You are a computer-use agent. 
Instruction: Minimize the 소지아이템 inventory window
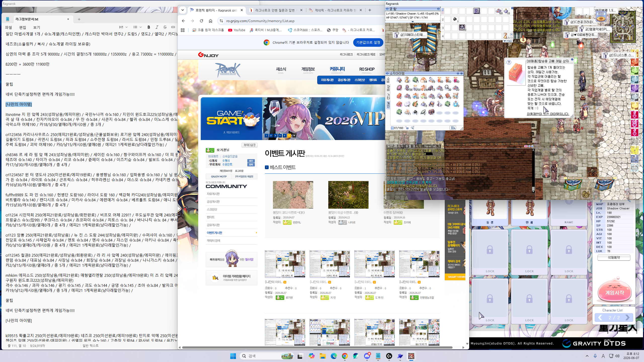(x=458, y=73)
